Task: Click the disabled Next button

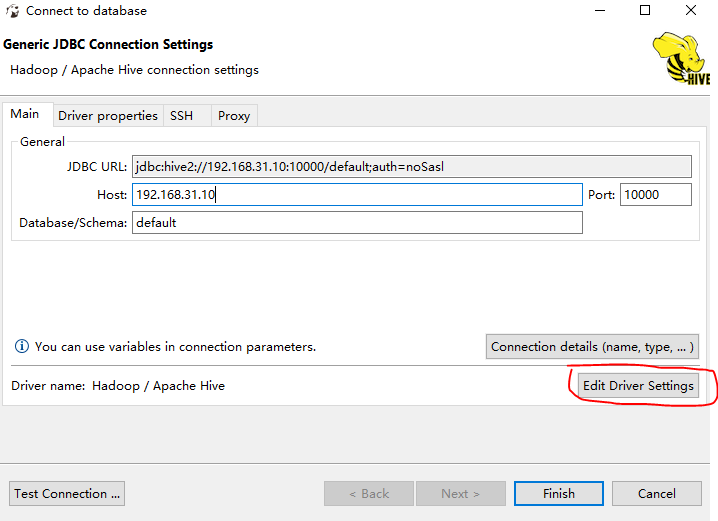Action: [460, 493]
